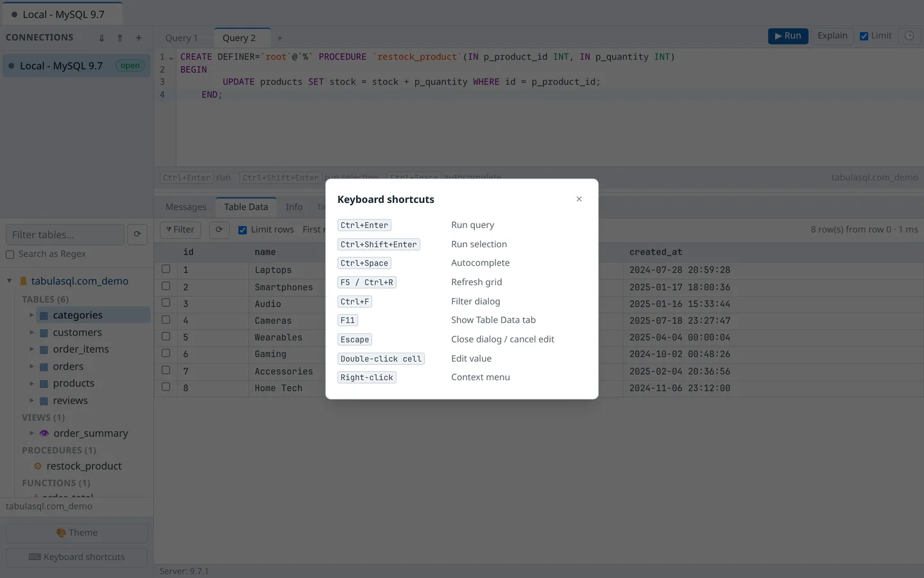Click the customers table icon
The width and height of the screenshot is (924, 578).
coord(44,333)
